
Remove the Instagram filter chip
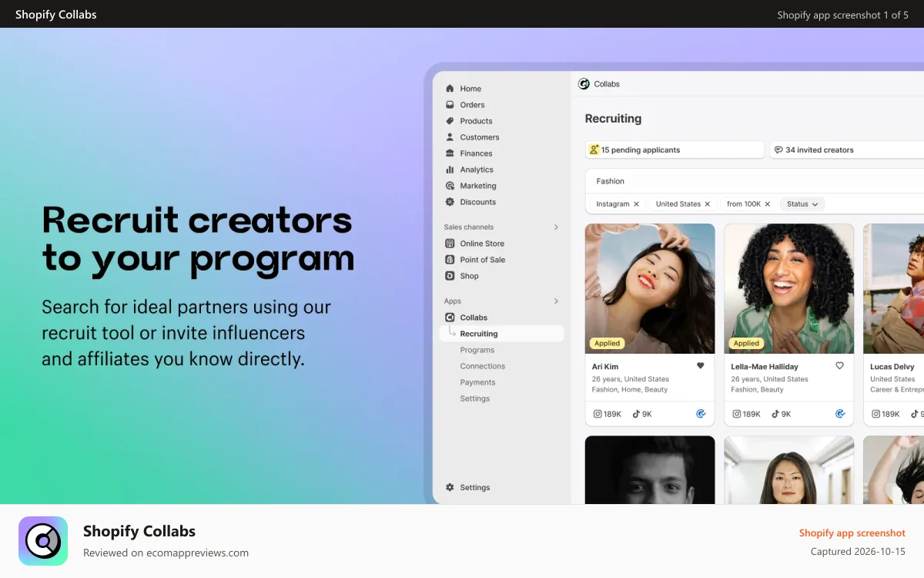tap(636, 204)
